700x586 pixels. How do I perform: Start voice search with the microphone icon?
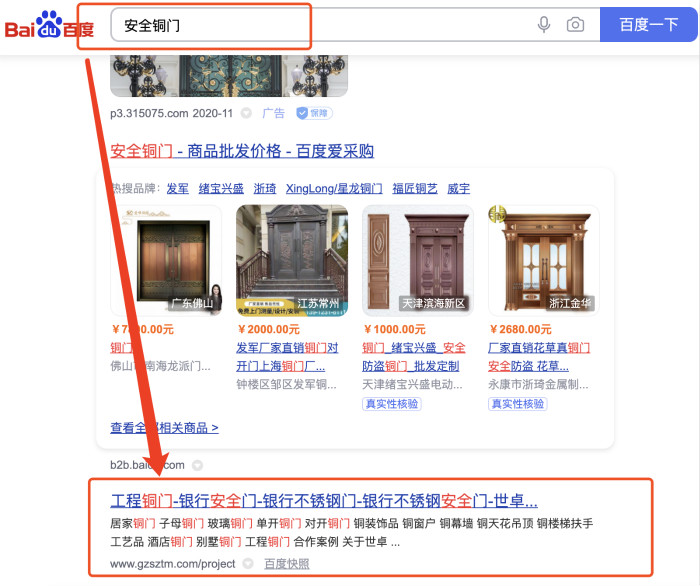(544, 25)
